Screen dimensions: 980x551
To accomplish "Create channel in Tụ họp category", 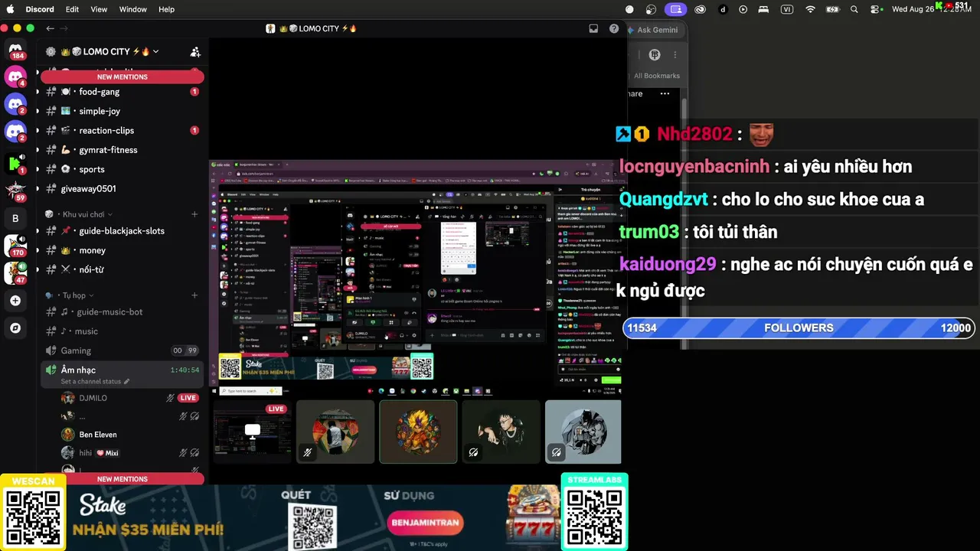I will pyautogui.click(x=194, y=295).
